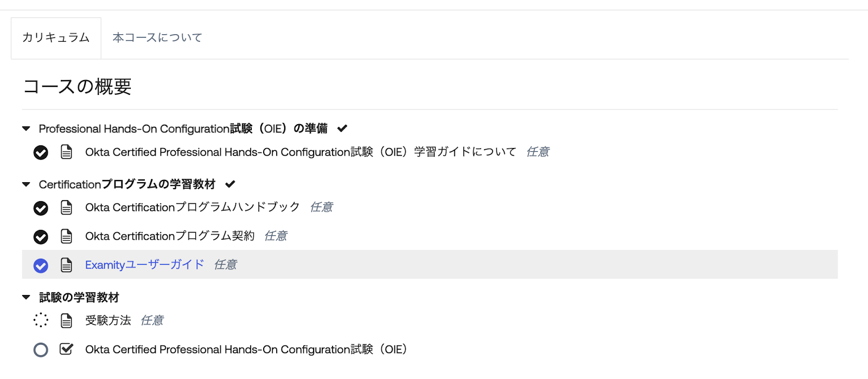Collapse the 試験の学習教材 section
The height and width of the screenshot is (379, 868).
pos(26,298)
